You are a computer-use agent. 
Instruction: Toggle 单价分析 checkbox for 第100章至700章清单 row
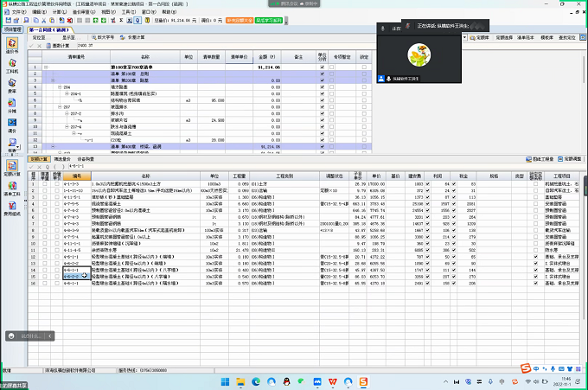[x=323, y=67]
